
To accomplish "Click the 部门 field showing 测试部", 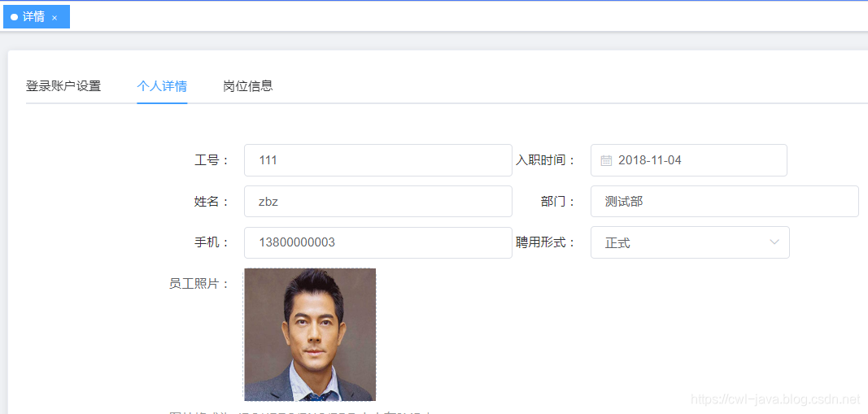I will coord(725,202).
